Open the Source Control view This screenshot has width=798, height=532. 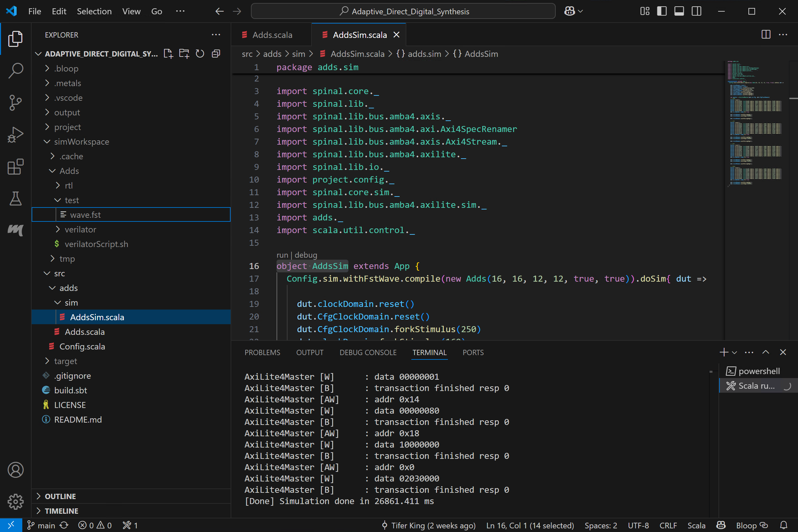[15, 102]
